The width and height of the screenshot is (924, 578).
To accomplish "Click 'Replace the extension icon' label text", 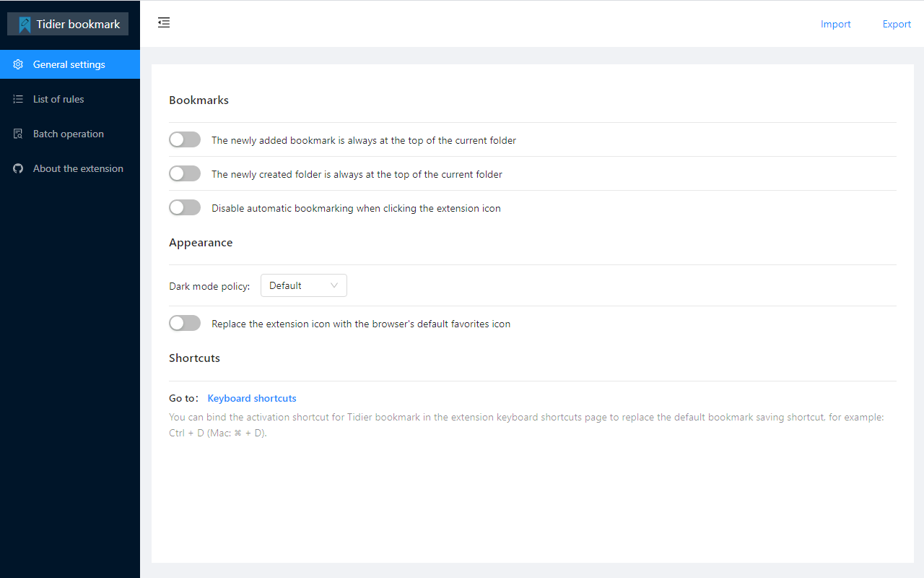I will (x=361, y=324).
